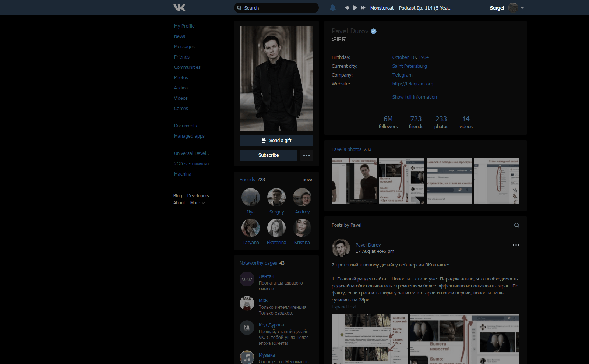The height and width of the screenshot is (364, 589).
Task: Open the notifications bell
Action: coord(333,8)
